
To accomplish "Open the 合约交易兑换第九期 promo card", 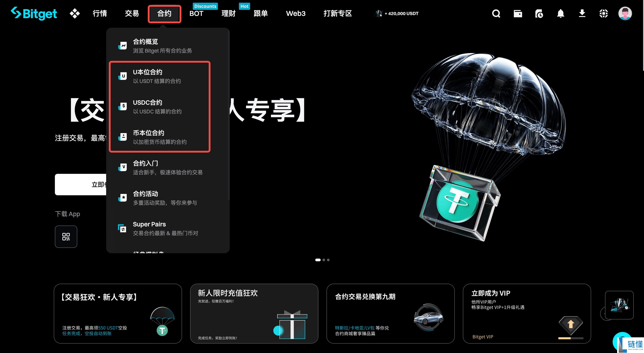I will coord(391,314).
